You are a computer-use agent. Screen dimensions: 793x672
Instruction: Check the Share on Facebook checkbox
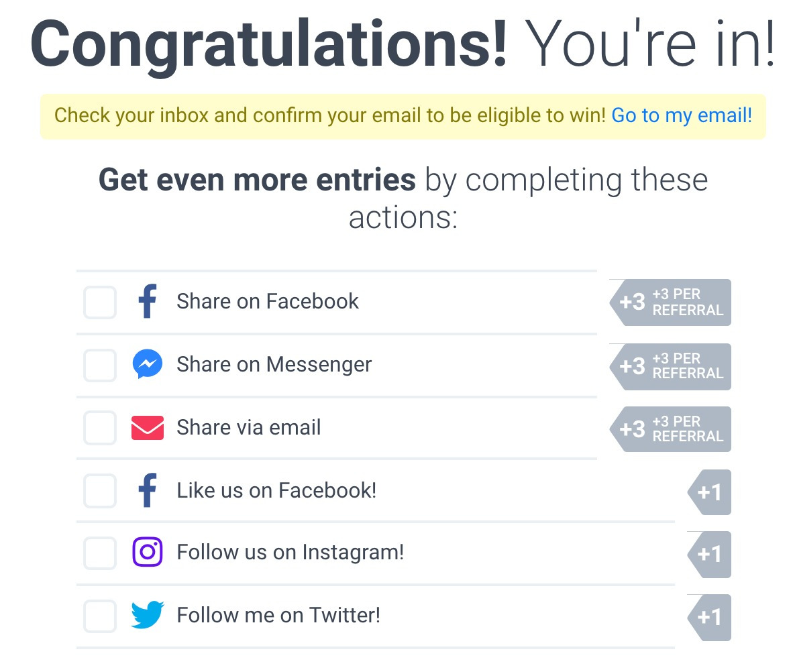click(99, 302)
